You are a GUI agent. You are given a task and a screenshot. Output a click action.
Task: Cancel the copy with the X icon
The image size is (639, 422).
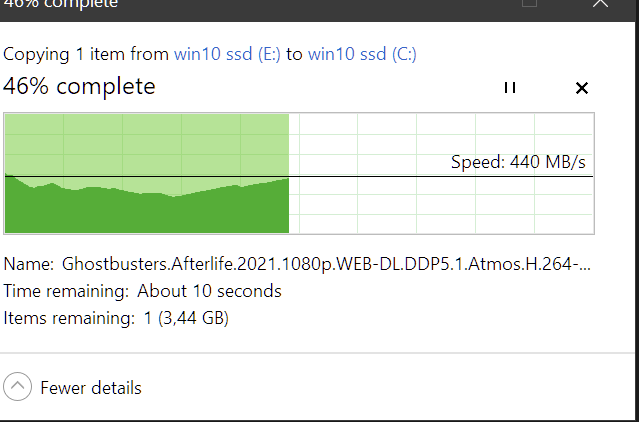[x=582, y=88]
